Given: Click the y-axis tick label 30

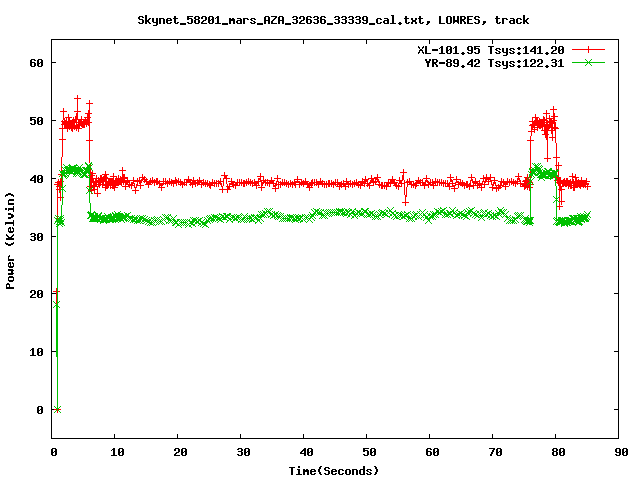Looking at the screenshot, I should click(36, 237).
